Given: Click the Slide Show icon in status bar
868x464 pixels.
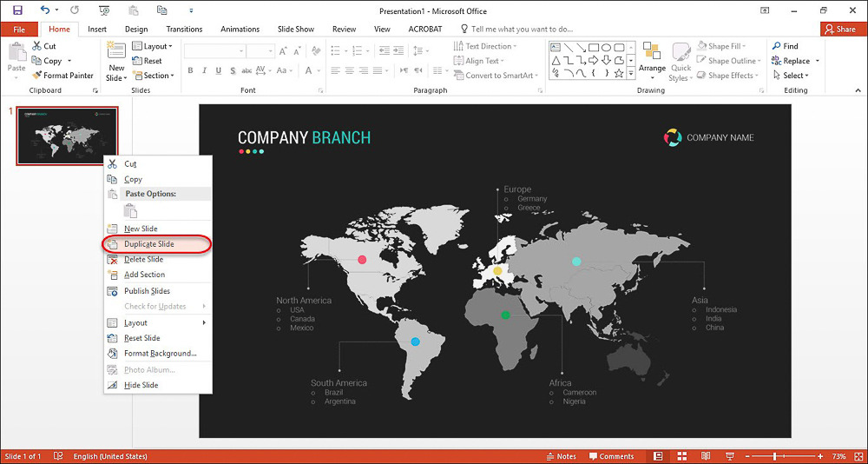Looking at the screenshot, I should click(730, 455).
